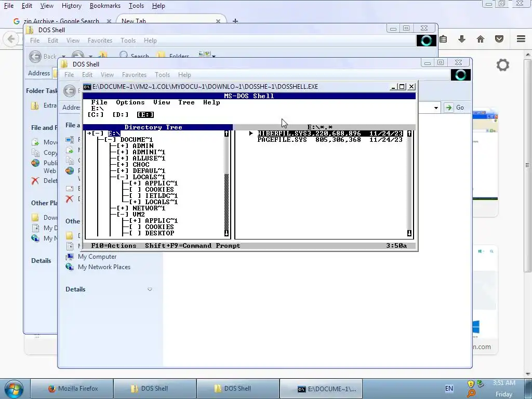Click the file list scroll down arrow
Image resolution: width=532 pixels, height=399 pixels.
(409, 233)
